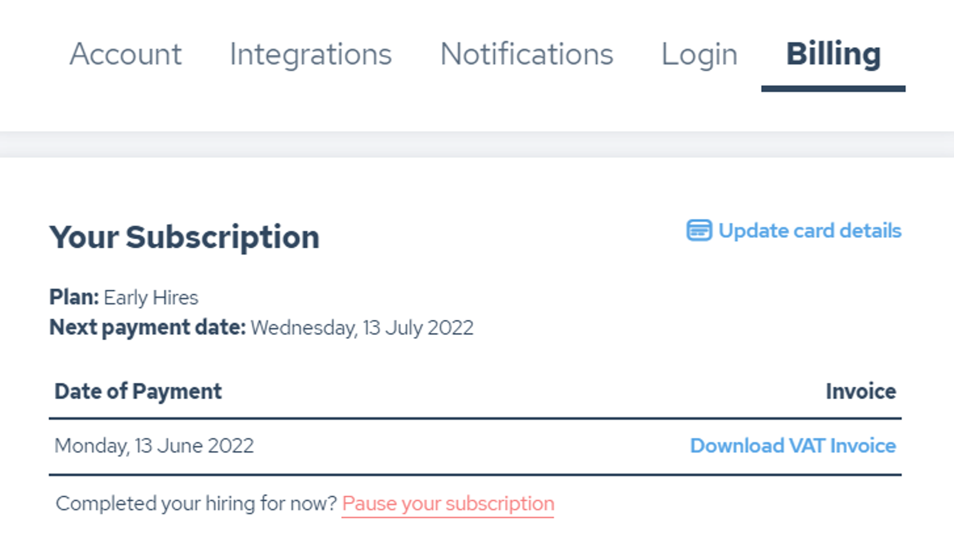Open the Early Hires plan details
Viewport: 954px width, 560px height.
(150, 296)
